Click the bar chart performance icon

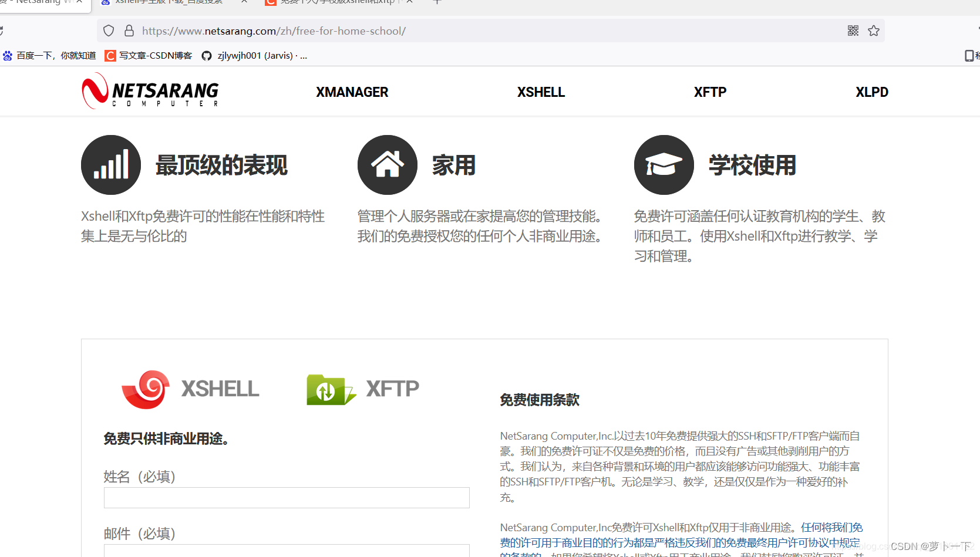111,165
